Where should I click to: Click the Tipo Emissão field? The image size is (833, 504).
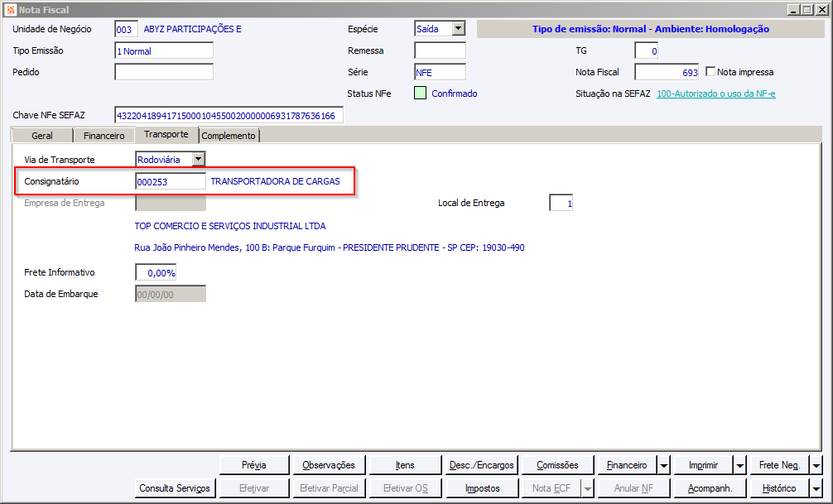tap(164, 51)
